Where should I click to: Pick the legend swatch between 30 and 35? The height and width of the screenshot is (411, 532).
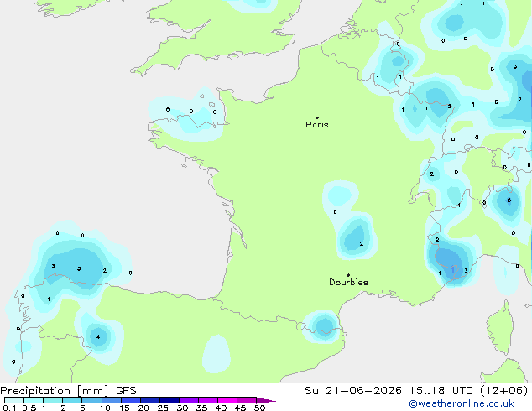[189, 400]
